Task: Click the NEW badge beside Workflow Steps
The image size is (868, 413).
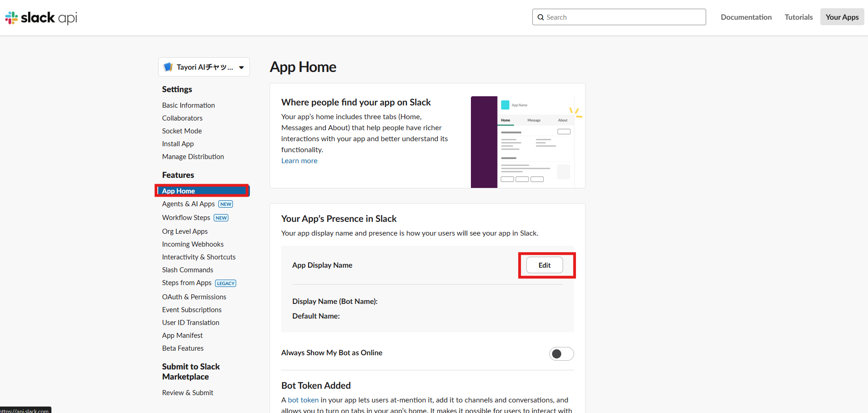Action: (221, 218)
